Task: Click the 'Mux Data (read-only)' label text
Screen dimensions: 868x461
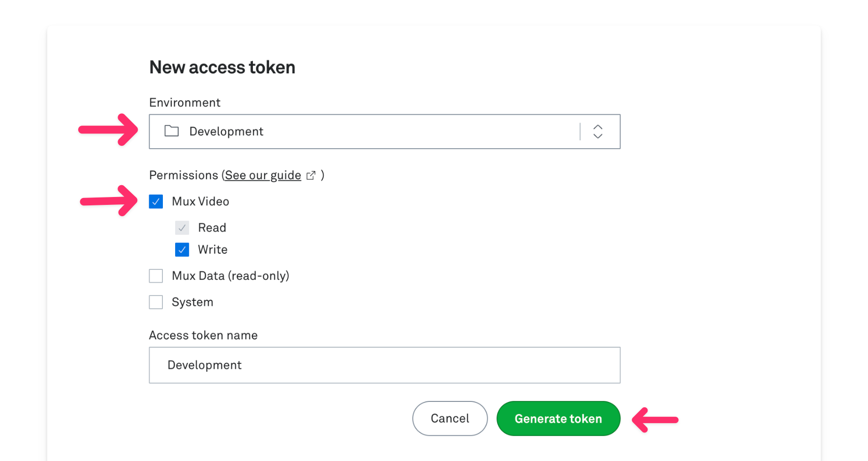Action: coord(230,276)
